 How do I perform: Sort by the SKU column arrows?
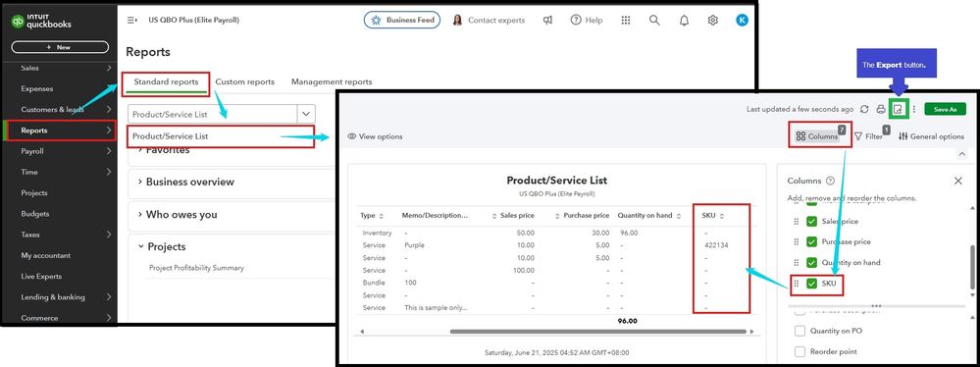click(722, 216)
